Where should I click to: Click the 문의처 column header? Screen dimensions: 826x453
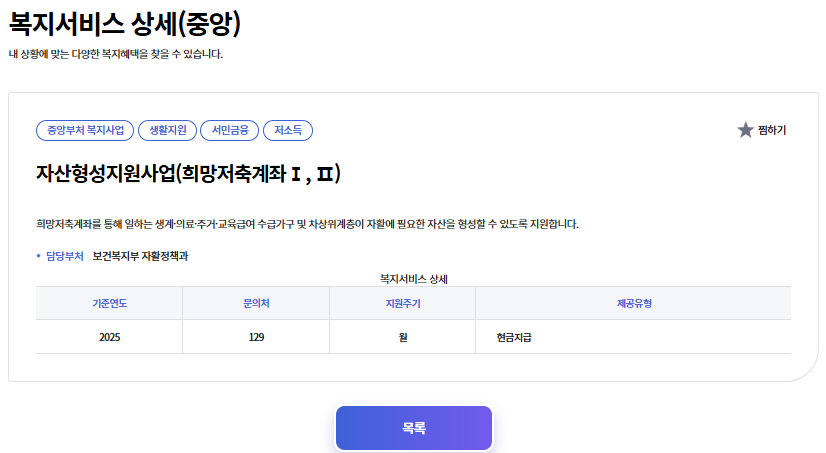[x=256, y=303]
